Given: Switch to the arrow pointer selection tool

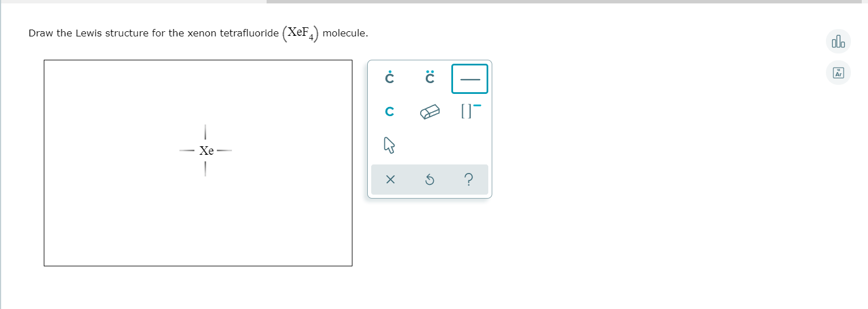Looking at the screenshot, I should [389, 147].
